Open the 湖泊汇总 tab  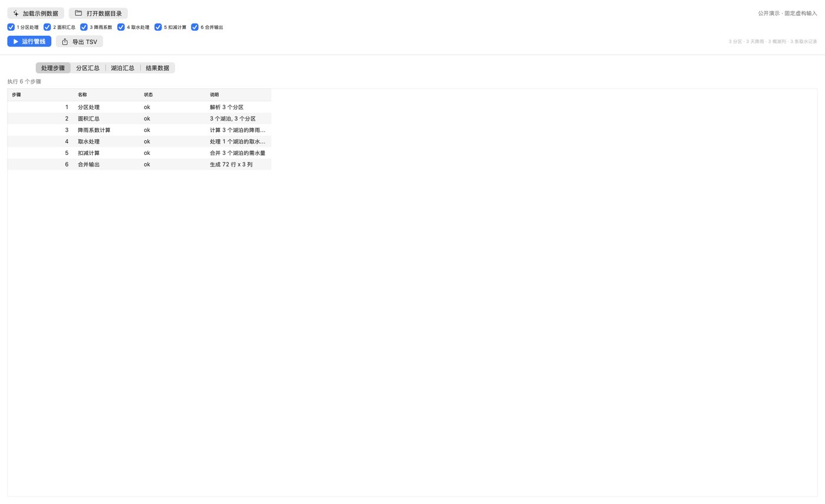123,68
